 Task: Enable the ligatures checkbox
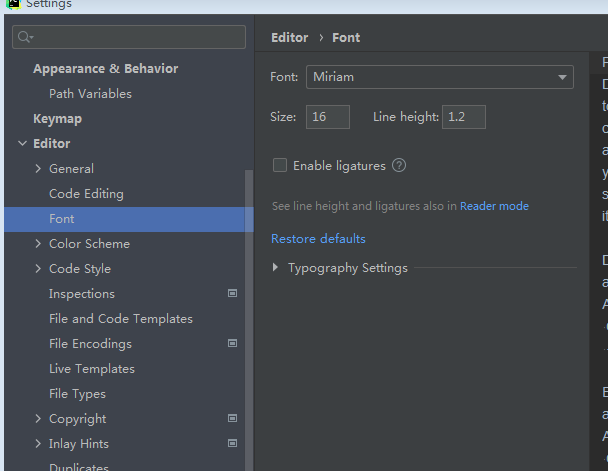coord(280,166)
